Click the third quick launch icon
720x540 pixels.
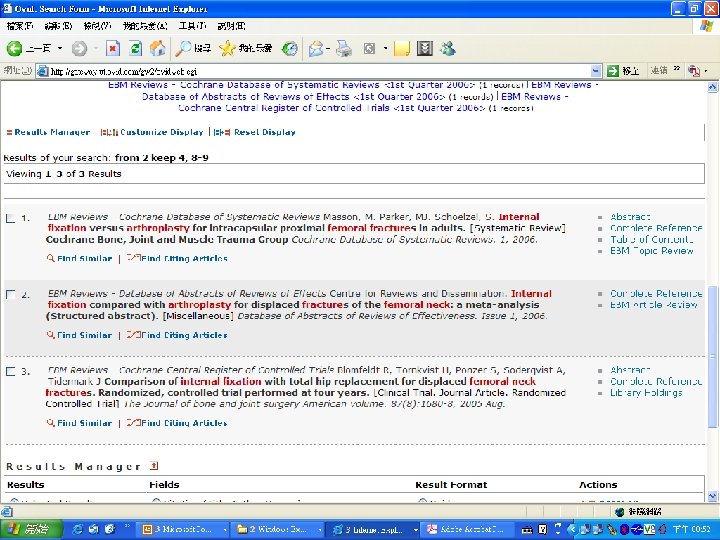coord(109,529)
